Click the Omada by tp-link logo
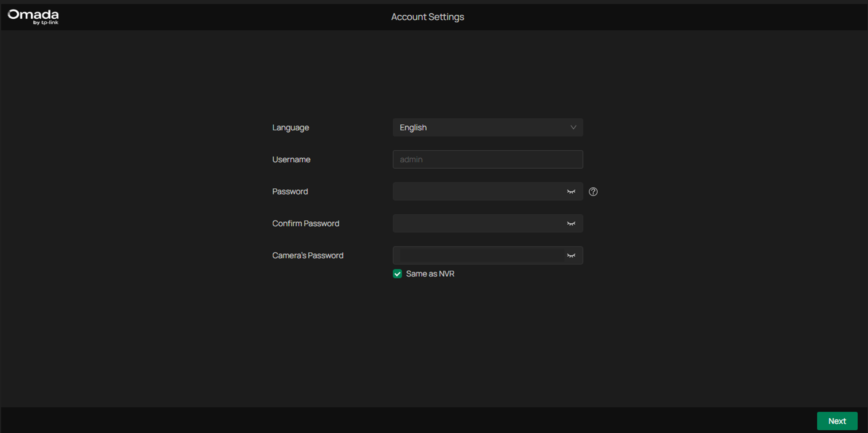Screen dimensions: 868x433 point(33,17)
